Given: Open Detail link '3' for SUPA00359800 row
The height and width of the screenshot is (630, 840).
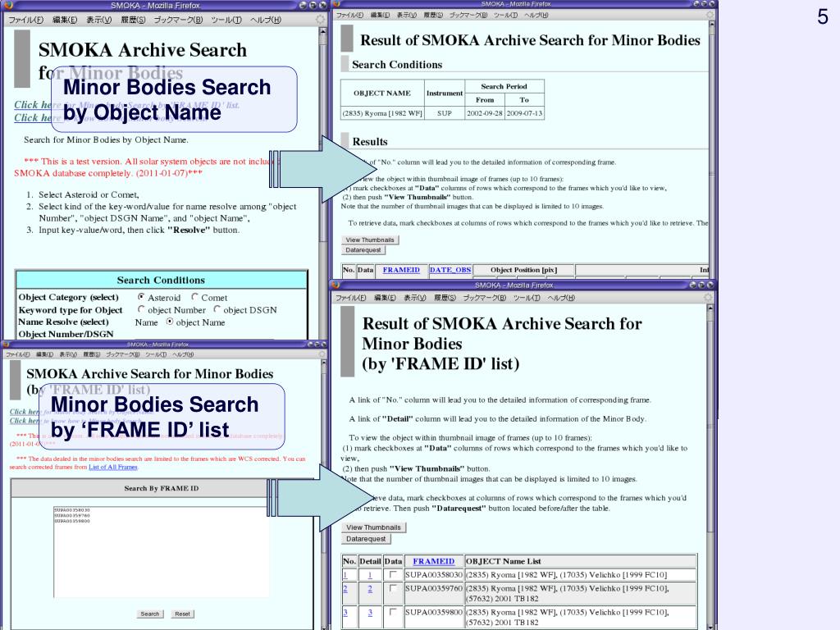Looking at the screenshot, I should [370, 612].
